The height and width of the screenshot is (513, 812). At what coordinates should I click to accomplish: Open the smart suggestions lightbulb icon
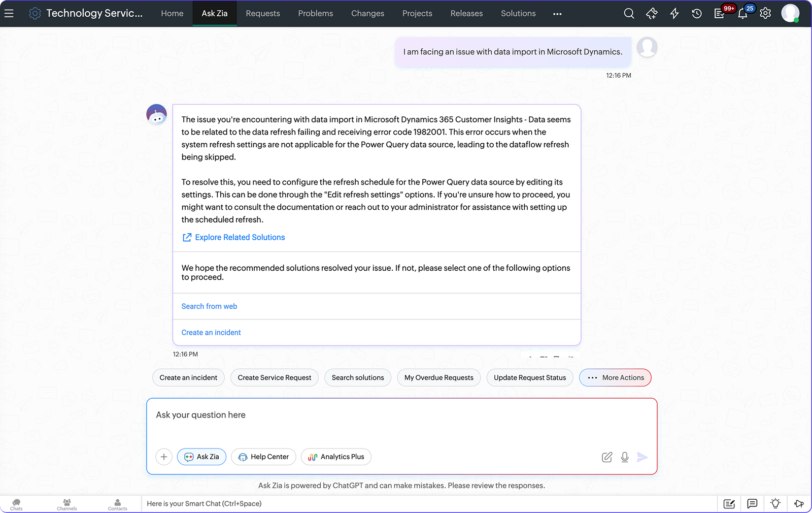coord(775,503)
